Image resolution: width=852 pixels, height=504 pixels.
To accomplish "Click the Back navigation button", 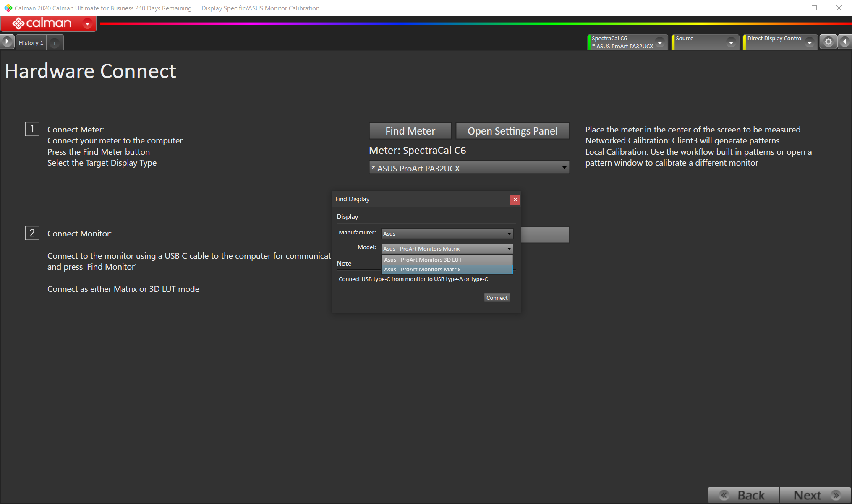I will (x=743, y=495).
